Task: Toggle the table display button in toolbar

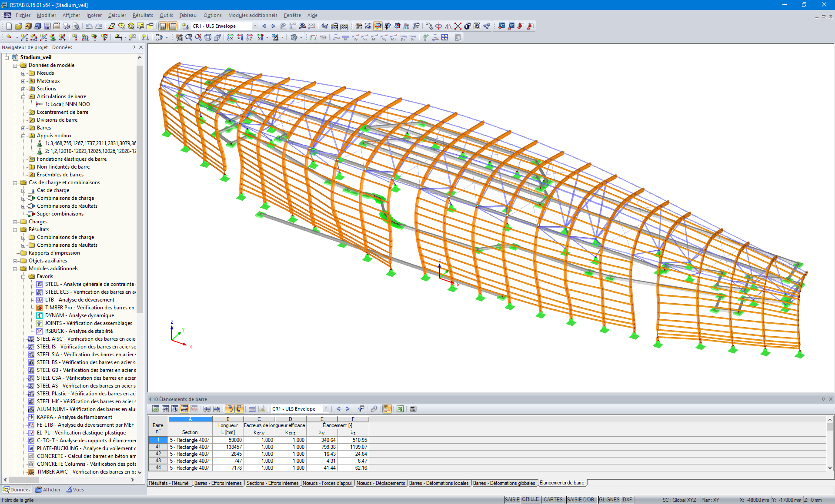Action: pos(172,26)
